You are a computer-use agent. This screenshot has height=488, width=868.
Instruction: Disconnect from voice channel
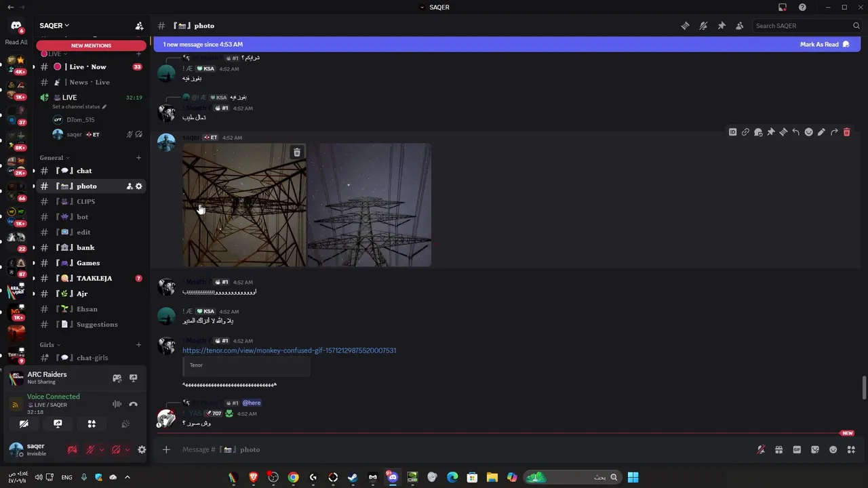pos(133,404)
